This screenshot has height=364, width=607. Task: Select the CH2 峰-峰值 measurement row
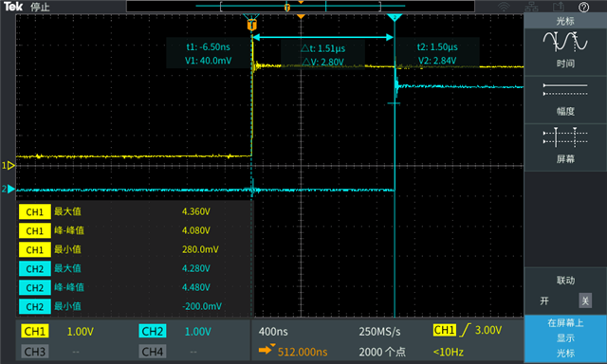pyautogui.click(x=134, y=287)
